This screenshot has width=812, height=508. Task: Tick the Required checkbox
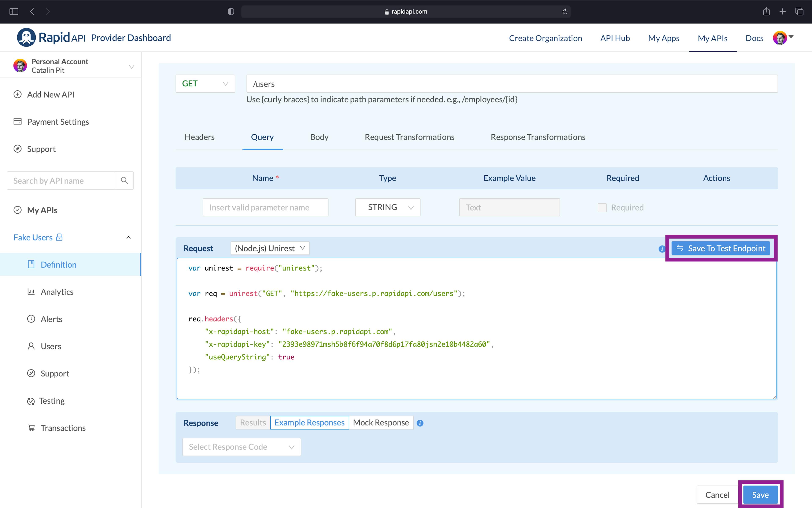(602, 208)
